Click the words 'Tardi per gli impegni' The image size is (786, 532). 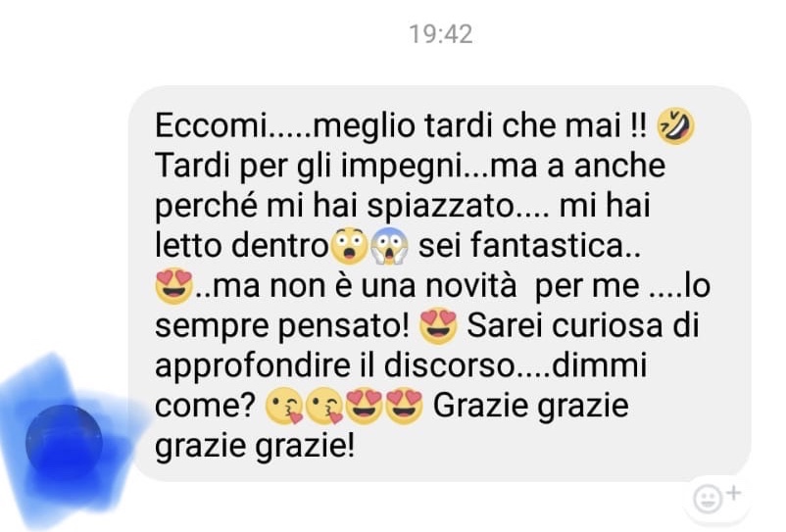coord(312,166)
